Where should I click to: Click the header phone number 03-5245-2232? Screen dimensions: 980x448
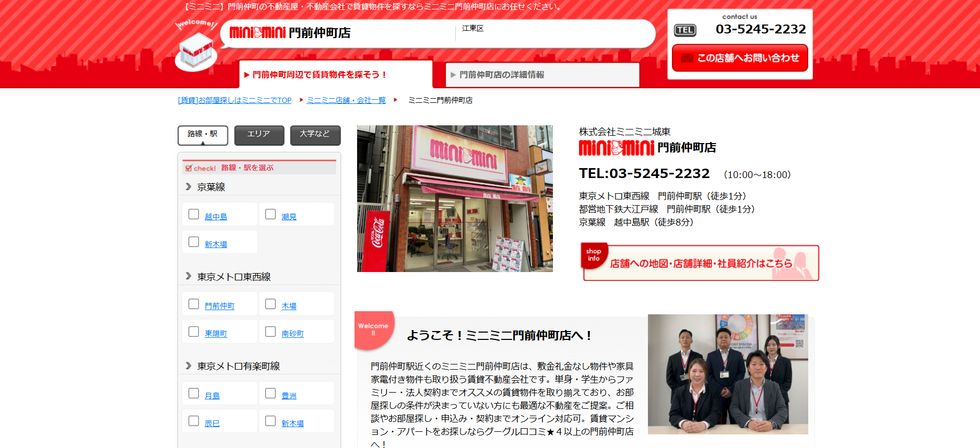pos(761,29)
